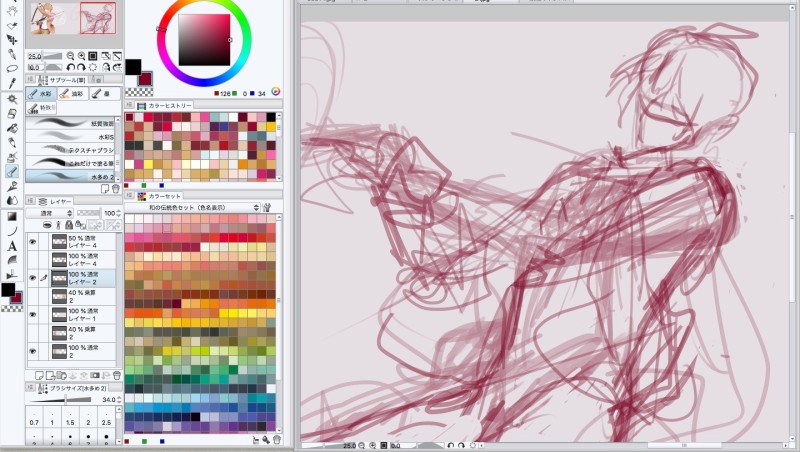
Task: Fit canvas to navigator view button
Action: point(93,56)
